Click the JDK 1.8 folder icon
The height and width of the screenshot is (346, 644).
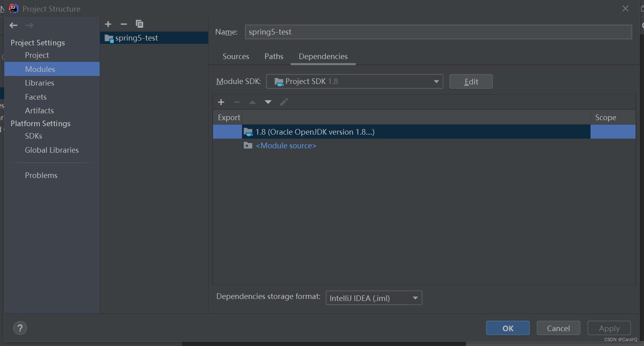tap(248, 132)
